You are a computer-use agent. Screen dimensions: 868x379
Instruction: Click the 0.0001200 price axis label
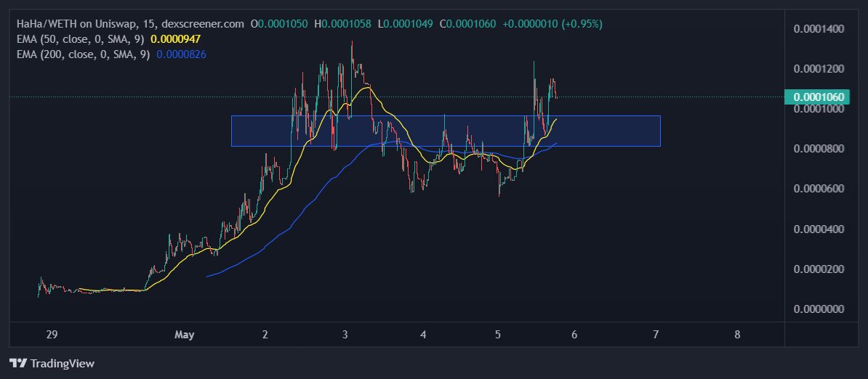(x=819, y=68)
